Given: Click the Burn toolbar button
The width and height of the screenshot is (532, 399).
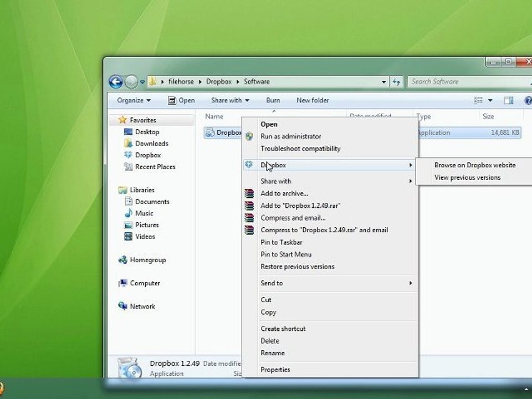Looking at the screenshot, I should tap(273, 100).
